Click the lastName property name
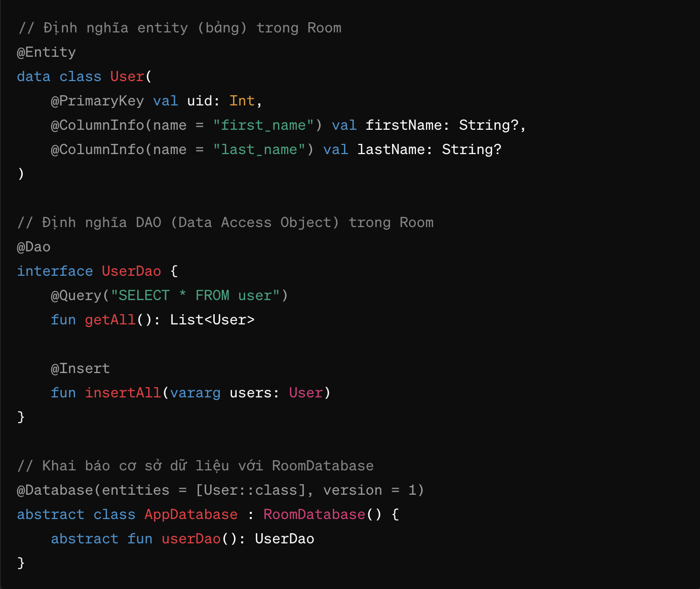The width and height of the screenshot is (700, 589). point(391,150)
